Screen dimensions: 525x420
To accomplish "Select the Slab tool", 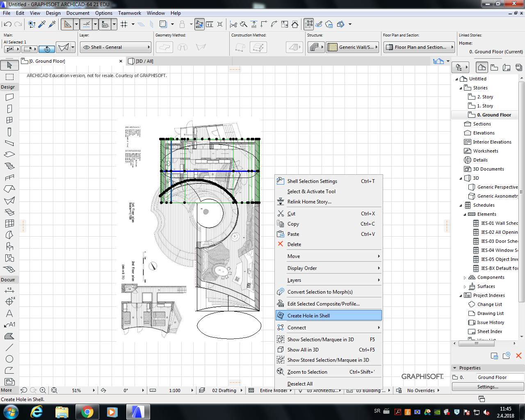I will point(9,155).
